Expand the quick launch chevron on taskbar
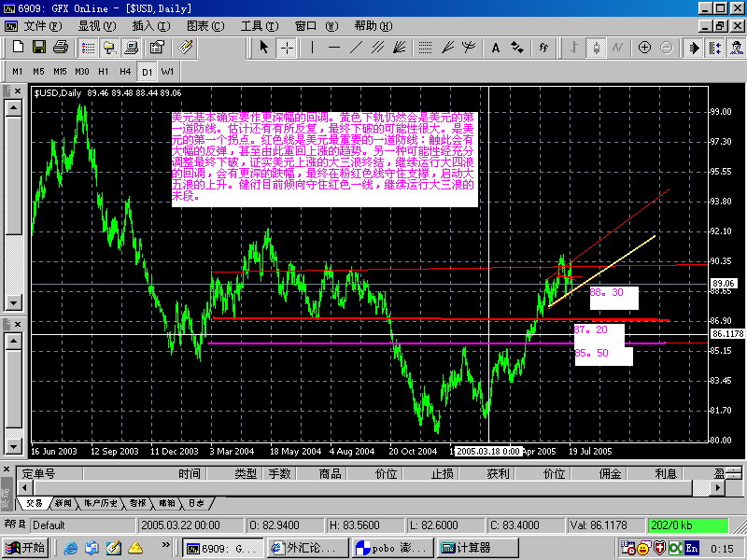Image resolution: width=747 pixels, height=560 pixels. [x=165, y=544]
